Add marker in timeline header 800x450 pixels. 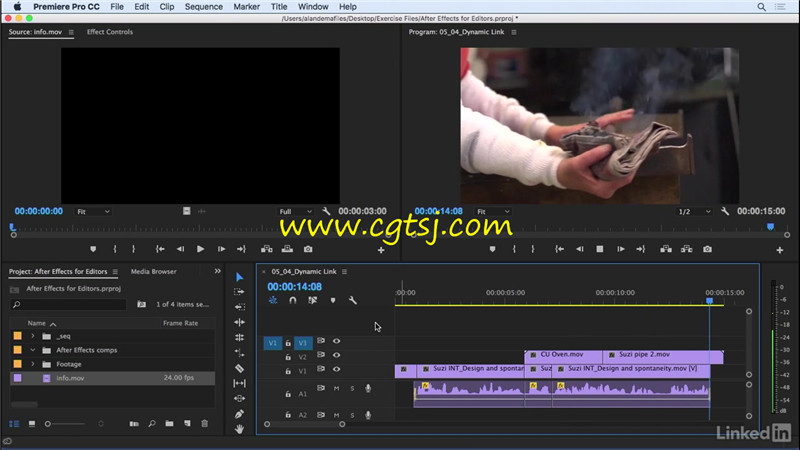point(333,301)
